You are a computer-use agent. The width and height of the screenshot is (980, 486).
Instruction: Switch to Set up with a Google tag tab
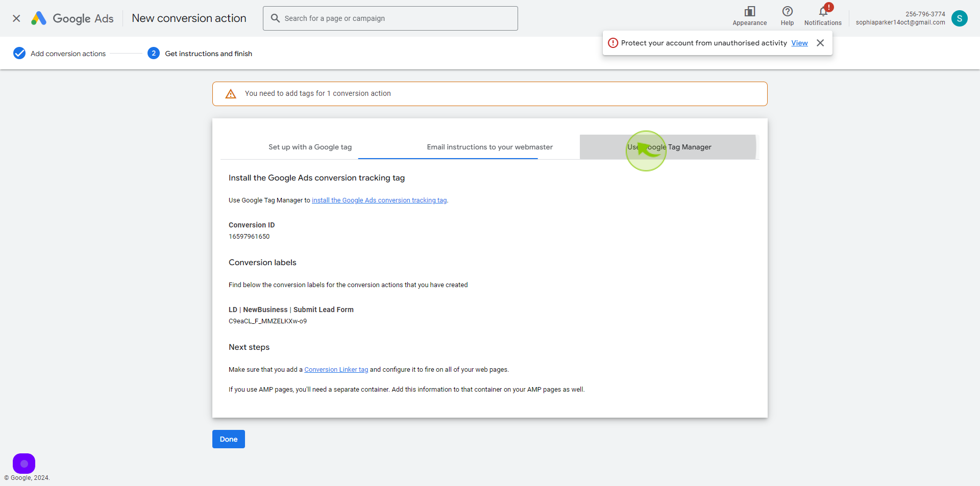tap(310, 147)
